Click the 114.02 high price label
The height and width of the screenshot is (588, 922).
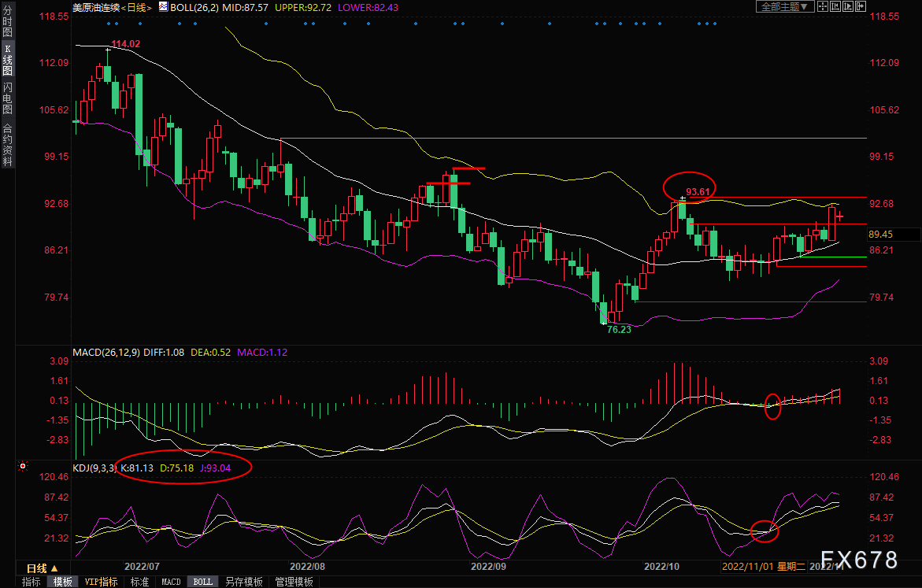click(126, 44)
